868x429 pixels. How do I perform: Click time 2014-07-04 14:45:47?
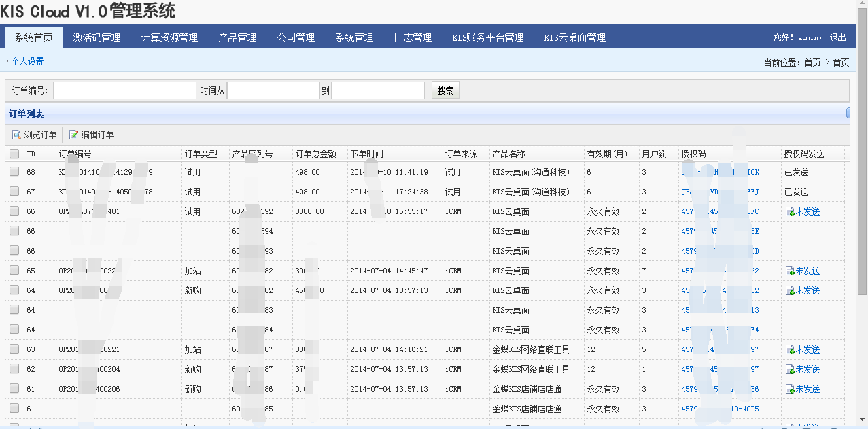[389, 271]
